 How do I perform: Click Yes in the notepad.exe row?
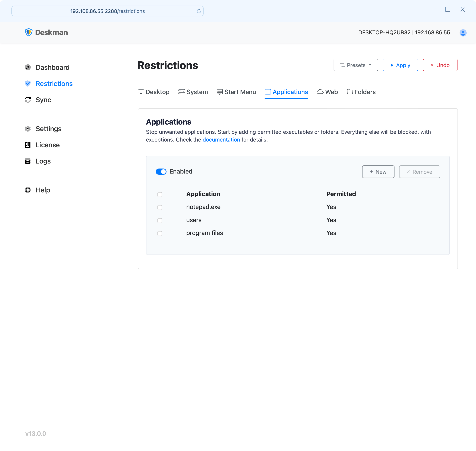click(331, 207)
